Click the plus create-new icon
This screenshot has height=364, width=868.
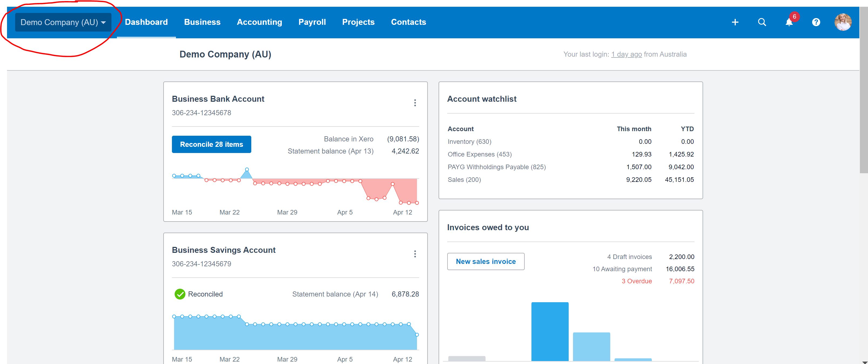(x=735, y=22)
